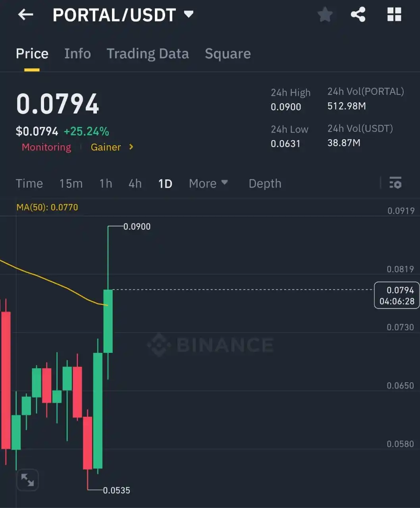Tap the Monitoring tag
This screenshot has height=508, width=420.
[46, 147]
